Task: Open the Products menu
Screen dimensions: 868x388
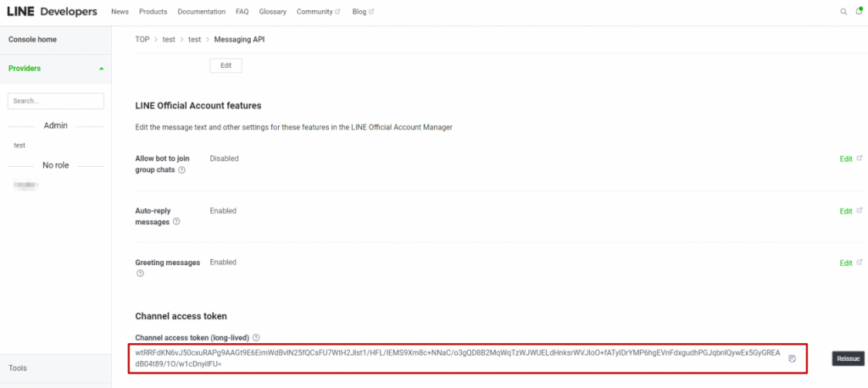Action: point(153,12)
